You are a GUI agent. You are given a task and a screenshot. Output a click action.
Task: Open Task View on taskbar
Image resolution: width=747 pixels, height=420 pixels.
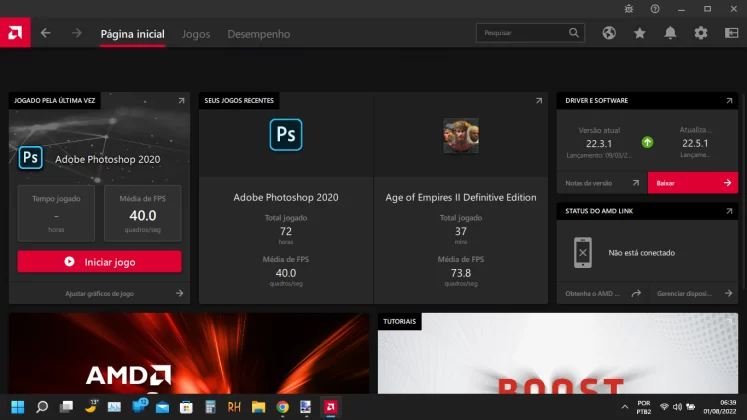tap(66, 407)
